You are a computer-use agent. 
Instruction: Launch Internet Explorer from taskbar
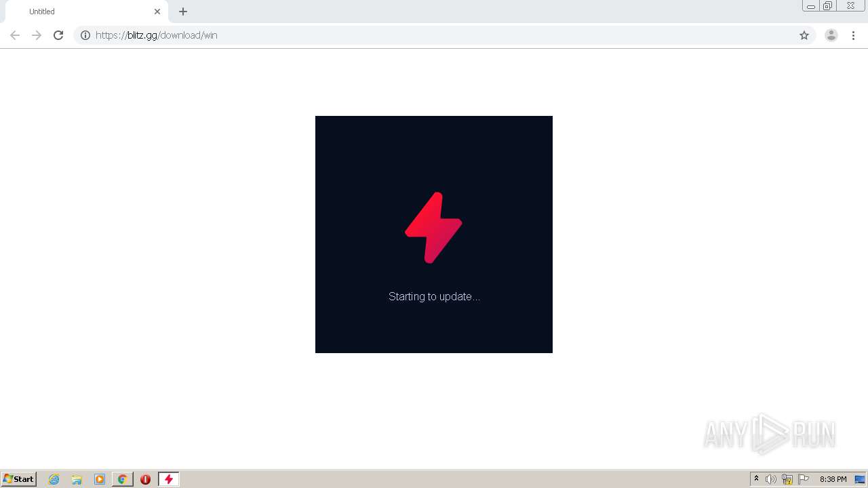coord(54,479)
